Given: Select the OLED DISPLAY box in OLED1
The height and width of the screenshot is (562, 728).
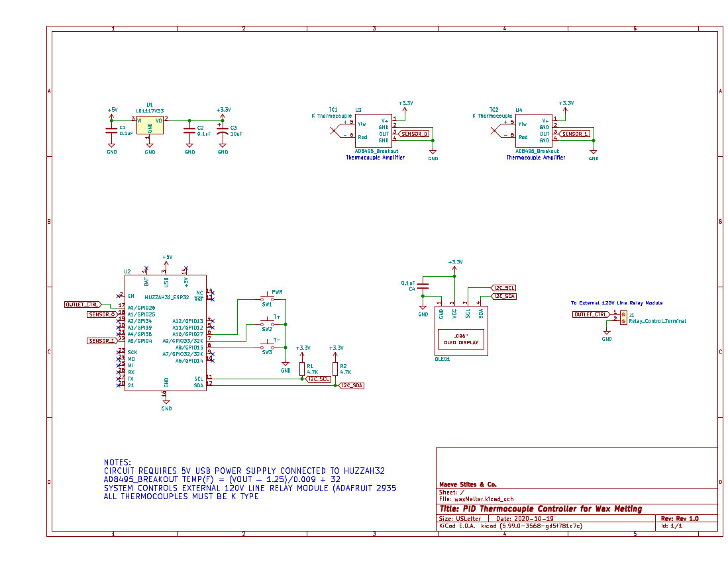Looking at the screenshot, I should click(461, 339).
